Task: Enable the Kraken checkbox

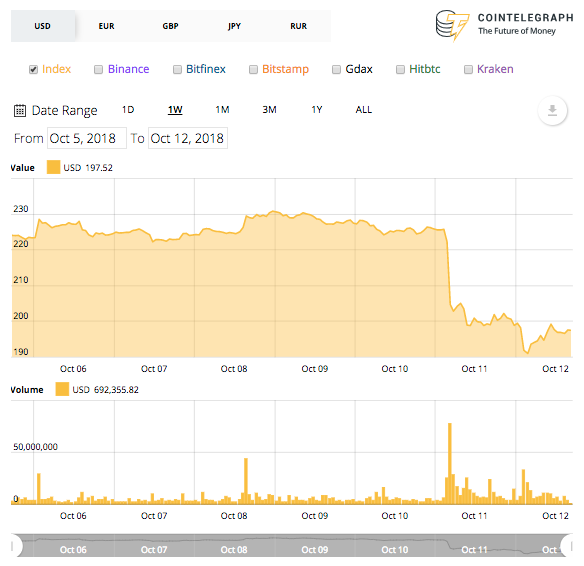Action: [x=468, y=69]
